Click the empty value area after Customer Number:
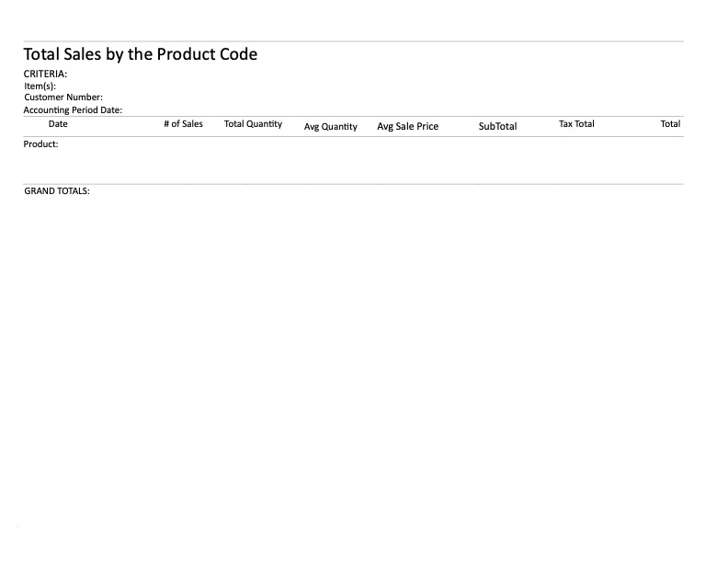Viewport: 728px width, 563px height. click(230, 98)
